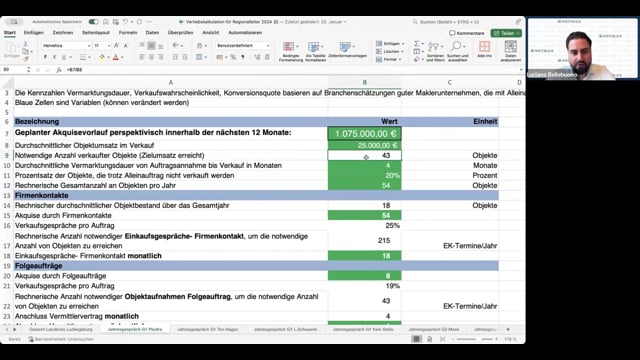Viewport: 640px width, 360px height.
Task: Click the Home icon in title bar
Action: click(x=106, y=22)
